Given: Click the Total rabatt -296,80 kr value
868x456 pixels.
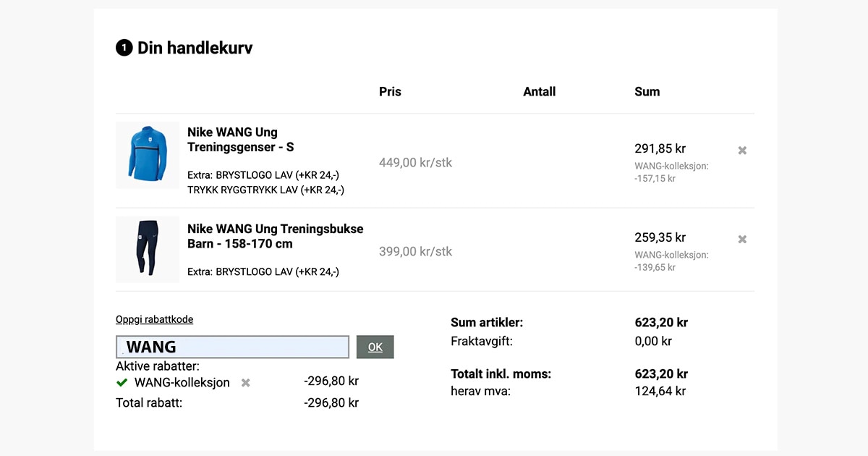Looking at the screenshot, I should coord(331,402).
